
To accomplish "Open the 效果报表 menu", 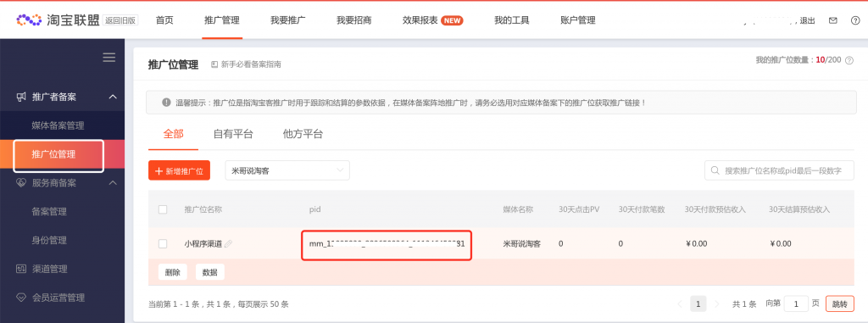I will click(x=420, y=20).
